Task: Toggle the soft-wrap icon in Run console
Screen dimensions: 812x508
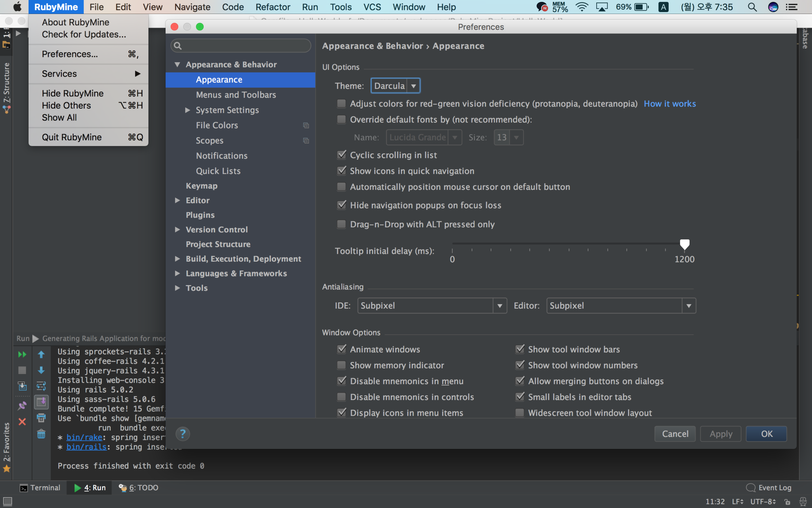Action: (x=41, y=386)
